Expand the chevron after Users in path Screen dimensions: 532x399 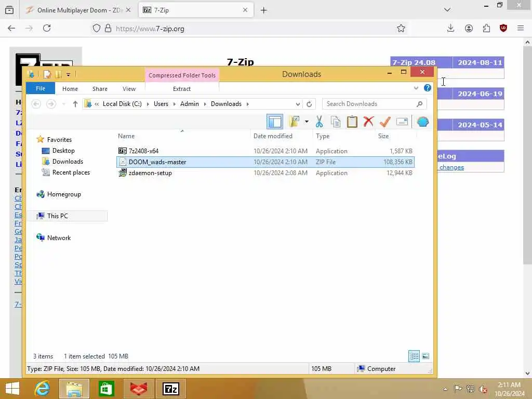click(x=175, y=104)
